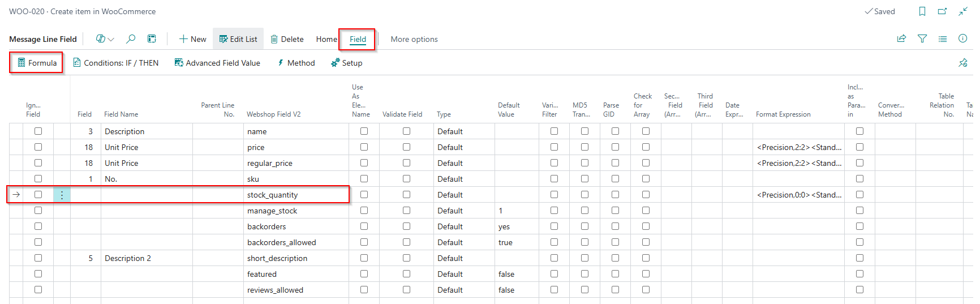980x304 pixels.
Task: Collapse the page with the shrink arrows icon
Action: [x=963, y=11]
